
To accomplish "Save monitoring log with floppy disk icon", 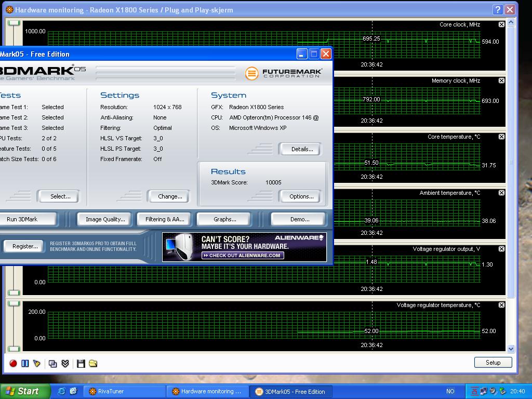I will (81, 364).
